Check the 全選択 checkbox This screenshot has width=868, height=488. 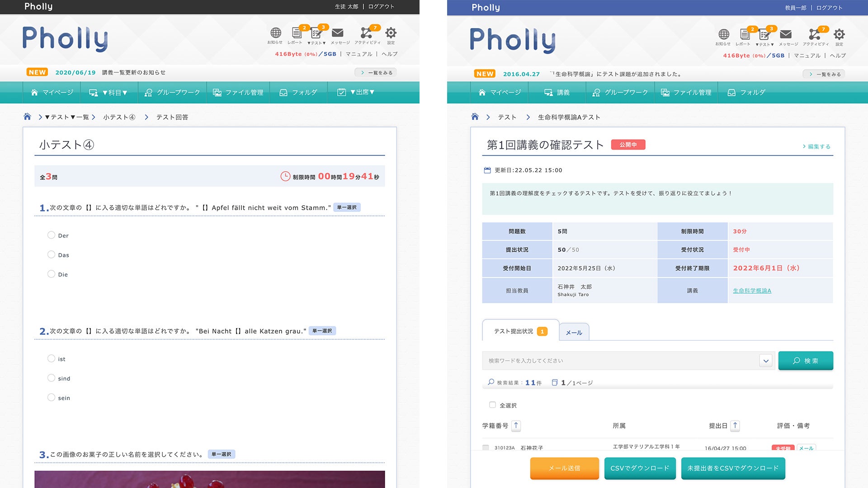[x=492, y=405]
